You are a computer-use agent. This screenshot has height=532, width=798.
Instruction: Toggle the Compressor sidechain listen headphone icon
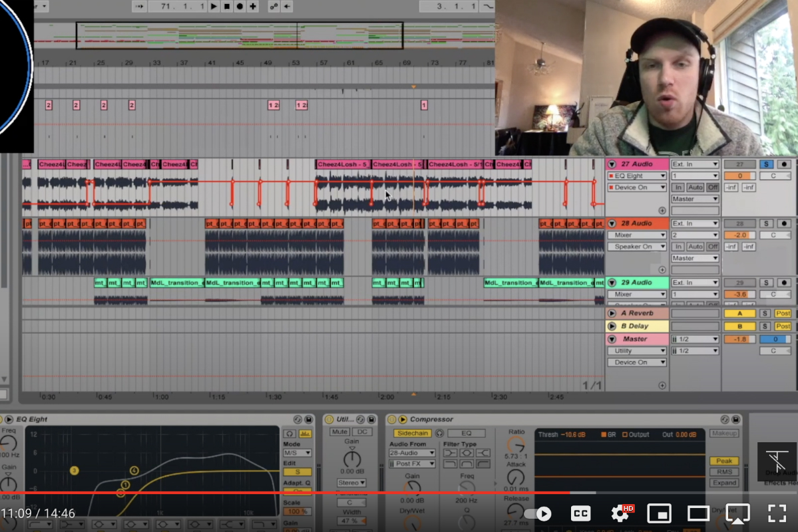[x=439, y=434]
